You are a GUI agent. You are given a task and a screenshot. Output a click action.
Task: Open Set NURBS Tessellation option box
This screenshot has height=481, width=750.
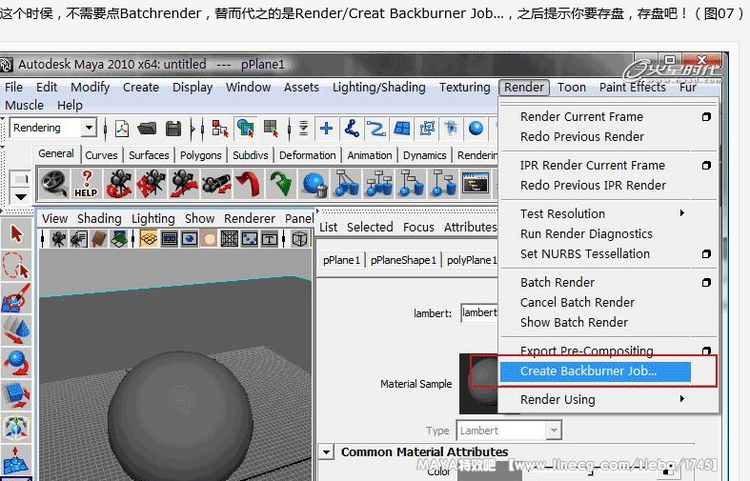click(706, 254)
